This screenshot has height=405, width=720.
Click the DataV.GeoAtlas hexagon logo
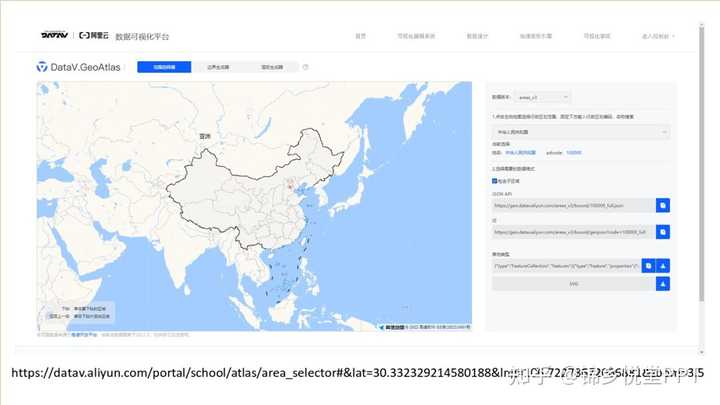pyautogui.click(x=42, y=67)
